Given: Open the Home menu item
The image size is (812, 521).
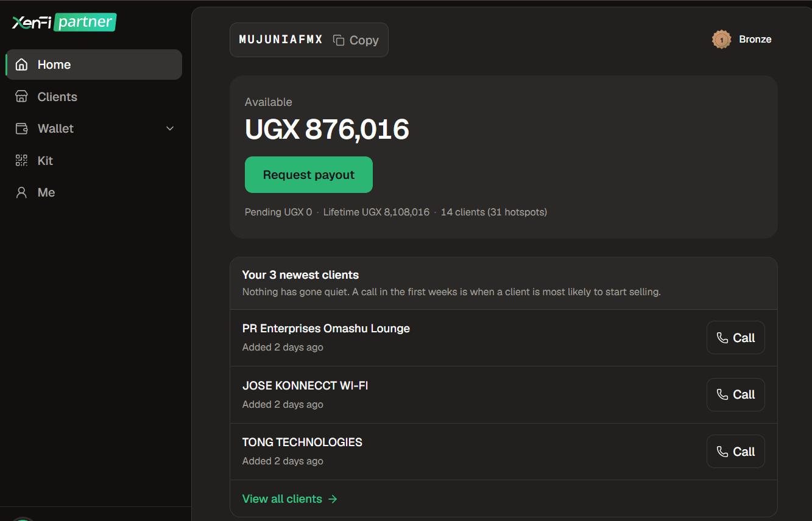Looking at the screenshot, I should coord(94,65).
